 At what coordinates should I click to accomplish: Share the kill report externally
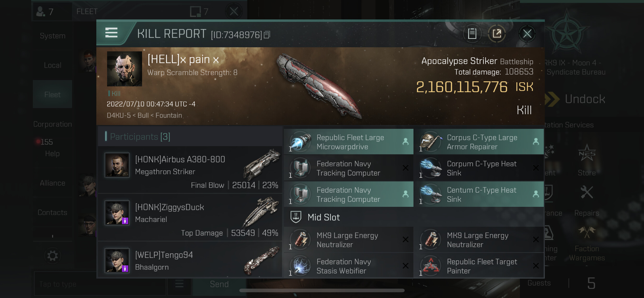point(497,34)
